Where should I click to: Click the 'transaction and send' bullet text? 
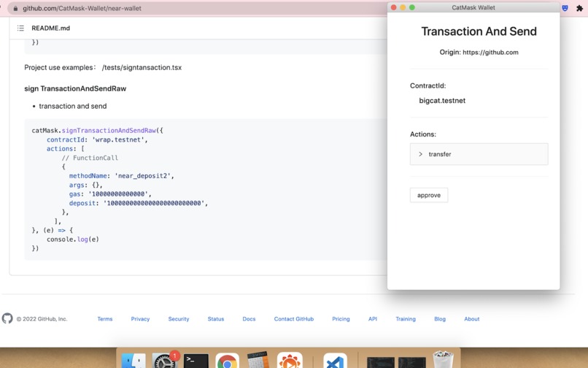[73, 107]
